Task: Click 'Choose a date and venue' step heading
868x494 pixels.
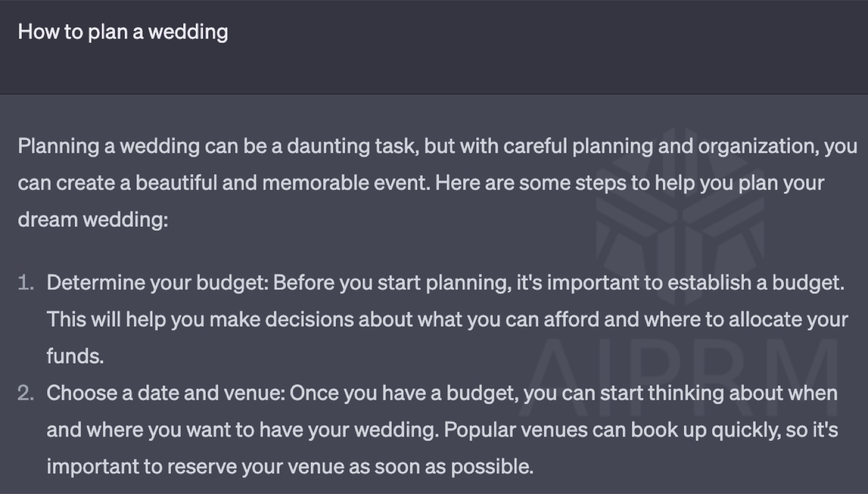Action: tap(166, 393)
